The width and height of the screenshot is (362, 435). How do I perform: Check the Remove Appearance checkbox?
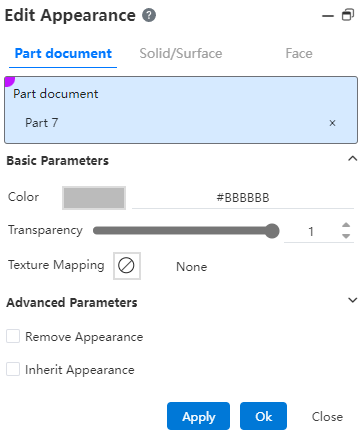point(13,336)
